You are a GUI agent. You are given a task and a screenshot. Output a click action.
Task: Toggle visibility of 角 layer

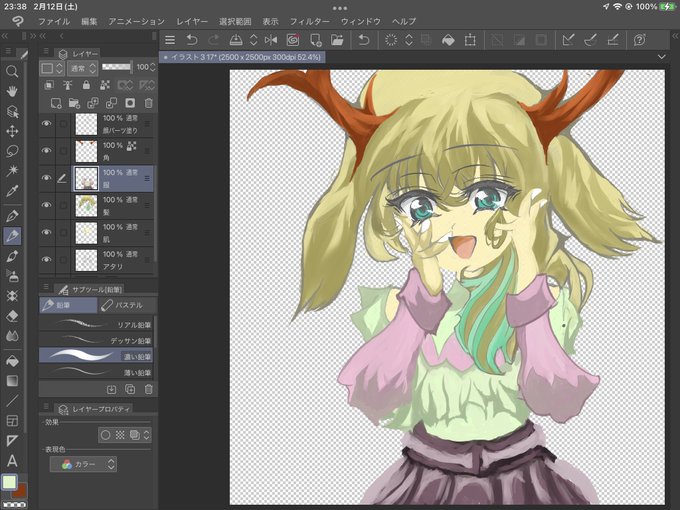pyautogui.click(x=46, y=150)
